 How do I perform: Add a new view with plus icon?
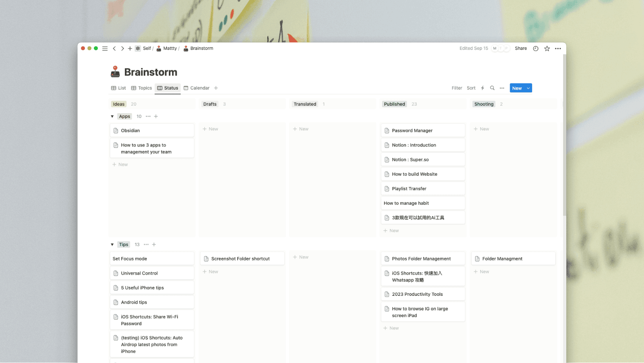coord(216,88)
